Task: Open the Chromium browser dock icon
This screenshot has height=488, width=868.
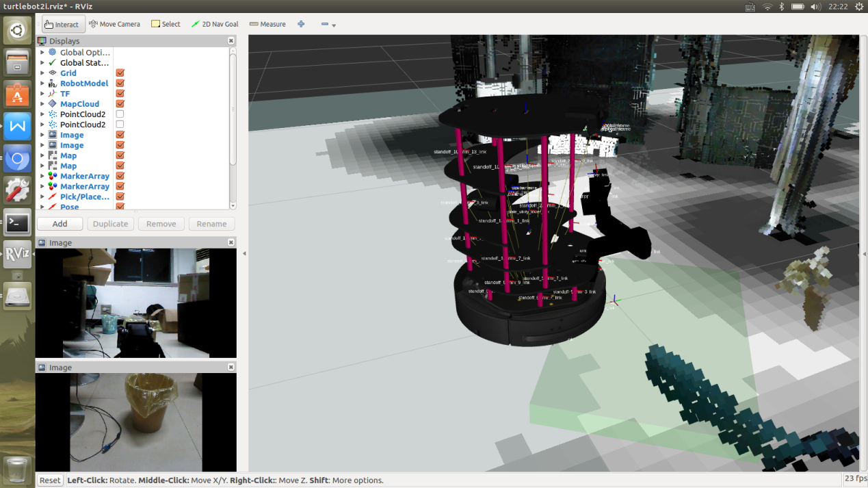Action: click(x=18, y=159)
